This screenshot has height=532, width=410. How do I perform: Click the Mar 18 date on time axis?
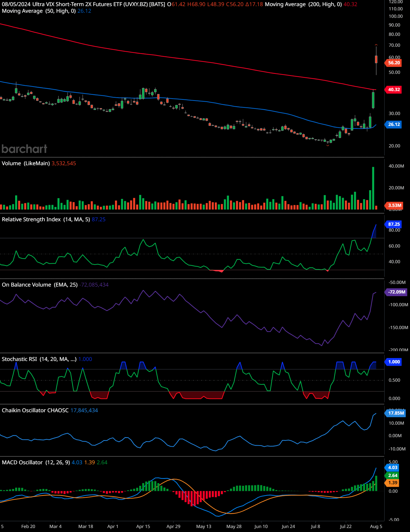pyautogui.click(x=86, y=526)
